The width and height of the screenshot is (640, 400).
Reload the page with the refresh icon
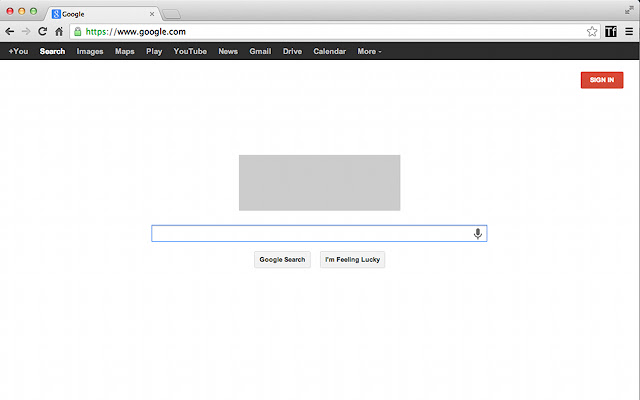(42, 31)
